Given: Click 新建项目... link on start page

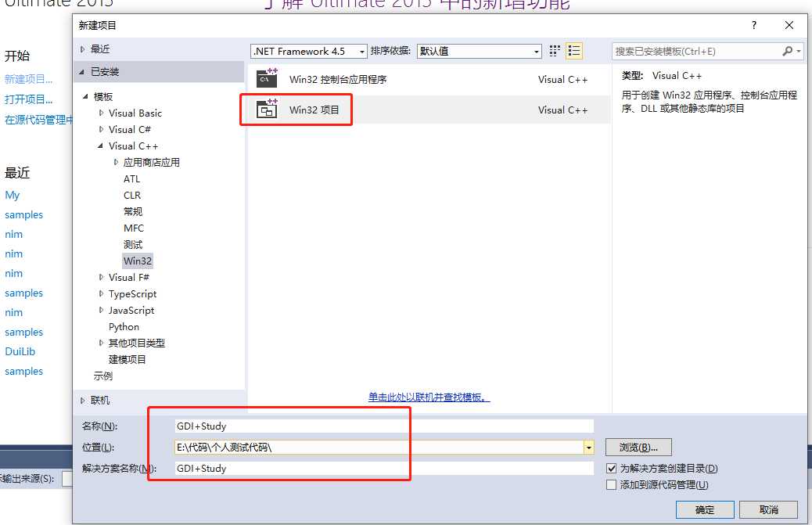Looking at the screenshot, I should click(28, 79).
